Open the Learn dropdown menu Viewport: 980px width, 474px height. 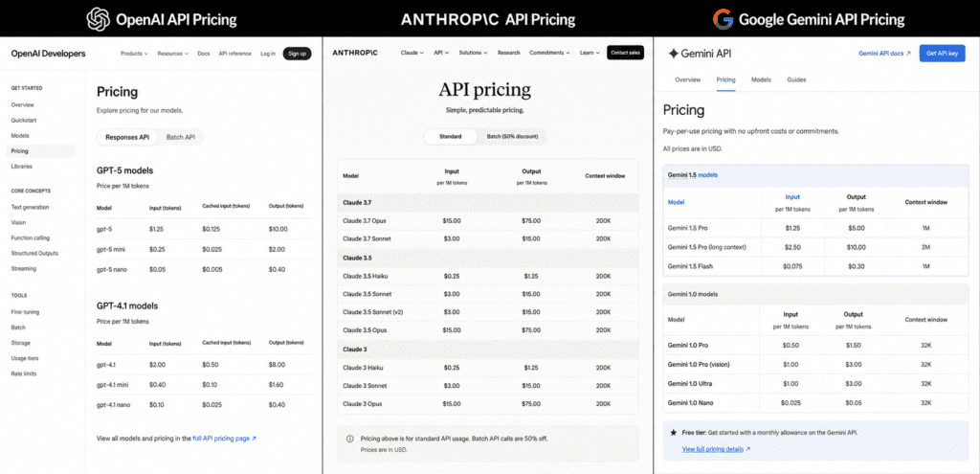[x=590, y=54]
